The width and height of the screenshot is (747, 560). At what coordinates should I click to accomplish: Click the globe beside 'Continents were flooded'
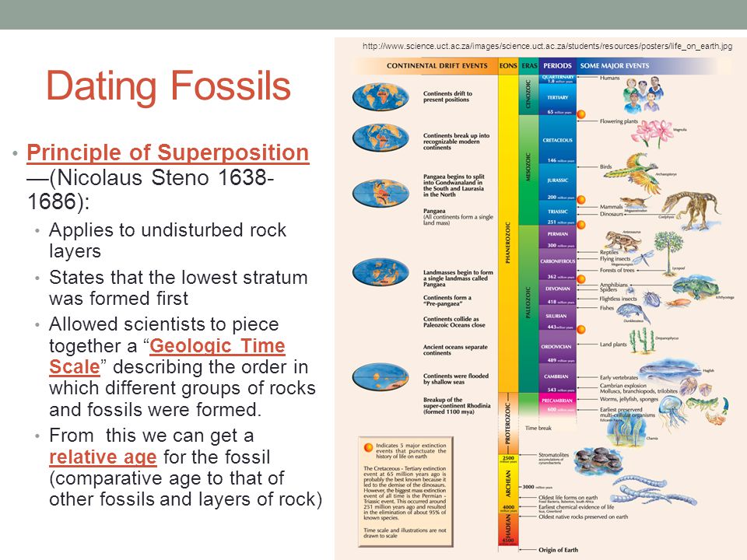coord(381,376)
